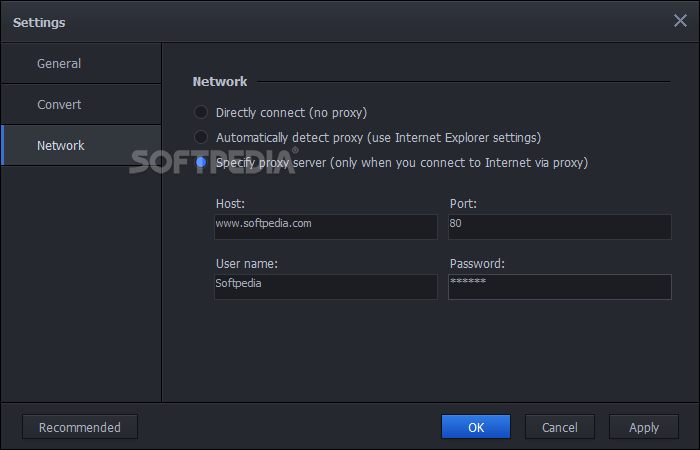Click the Network section heading
Viewport: 700px width, 450px height.
(x=220, y=82)
